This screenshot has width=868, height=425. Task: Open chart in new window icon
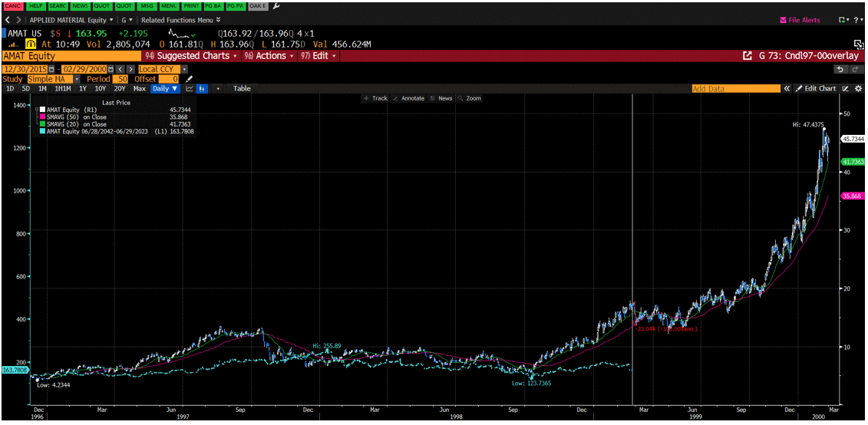748,56
